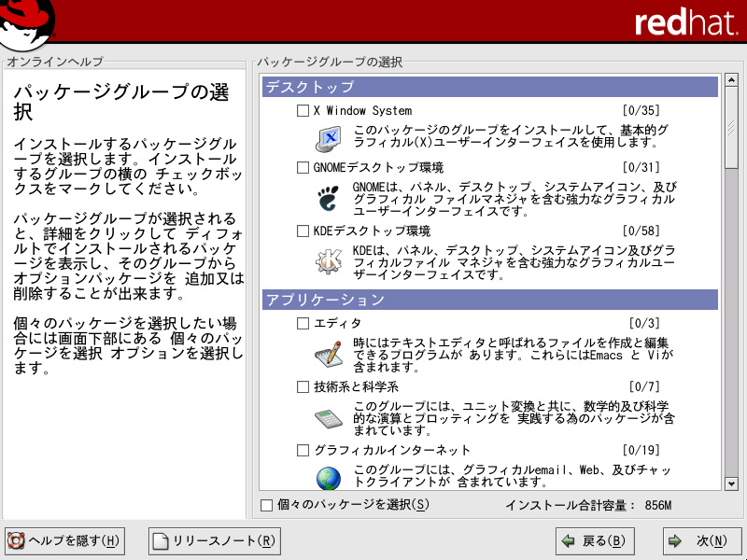Screen dimensions: 747x560
Task: Click the [0/35] count for X Window System
Action: pos(641,110)
